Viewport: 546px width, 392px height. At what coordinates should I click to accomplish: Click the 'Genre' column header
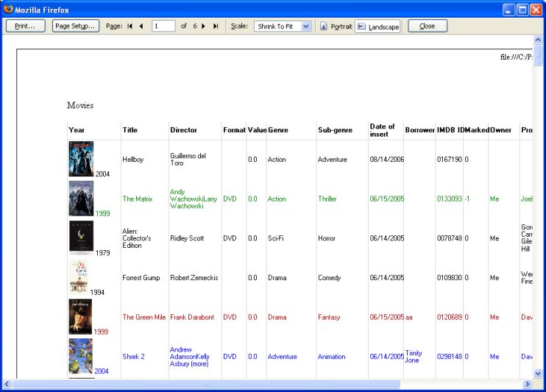point(278,130)
